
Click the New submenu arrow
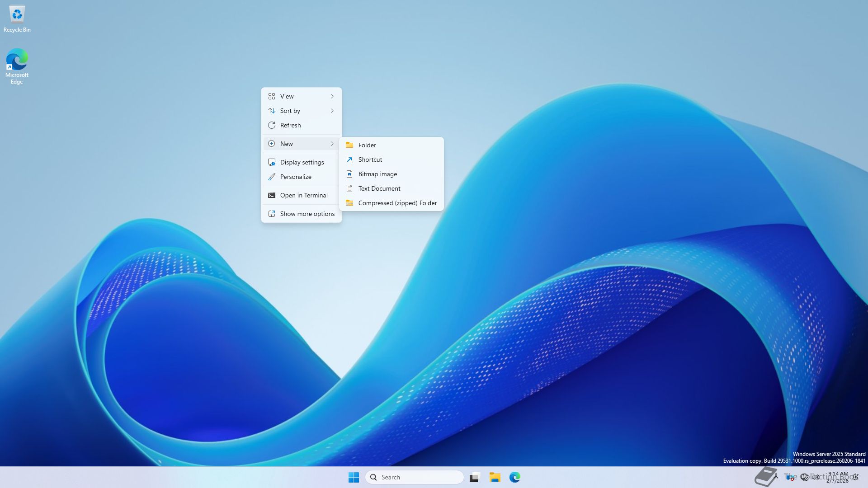point(332,144)
